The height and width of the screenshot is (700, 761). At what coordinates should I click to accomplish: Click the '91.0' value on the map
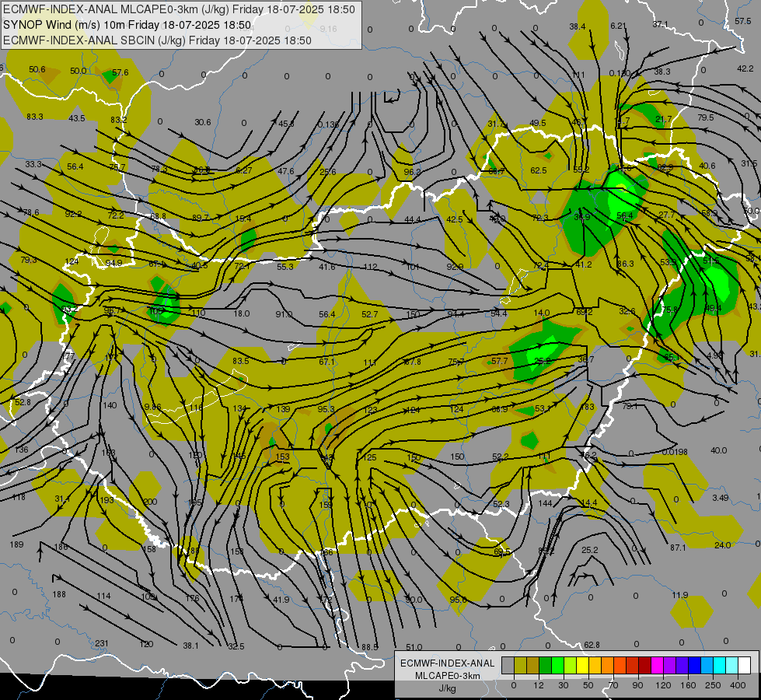point(284,314)
